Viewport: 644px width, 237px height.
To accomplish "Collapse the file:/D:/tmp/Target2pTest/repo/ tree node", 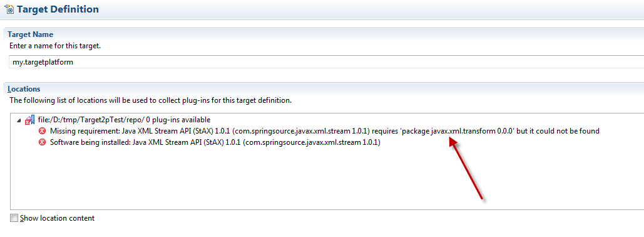I will [x=19, y=120].
